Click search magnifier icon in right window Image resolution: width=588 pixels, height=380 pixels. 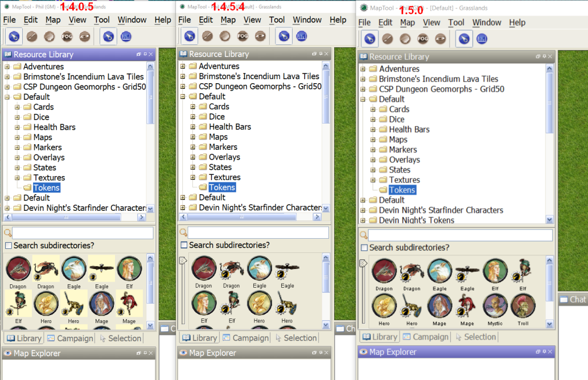(x=363, y=235)
